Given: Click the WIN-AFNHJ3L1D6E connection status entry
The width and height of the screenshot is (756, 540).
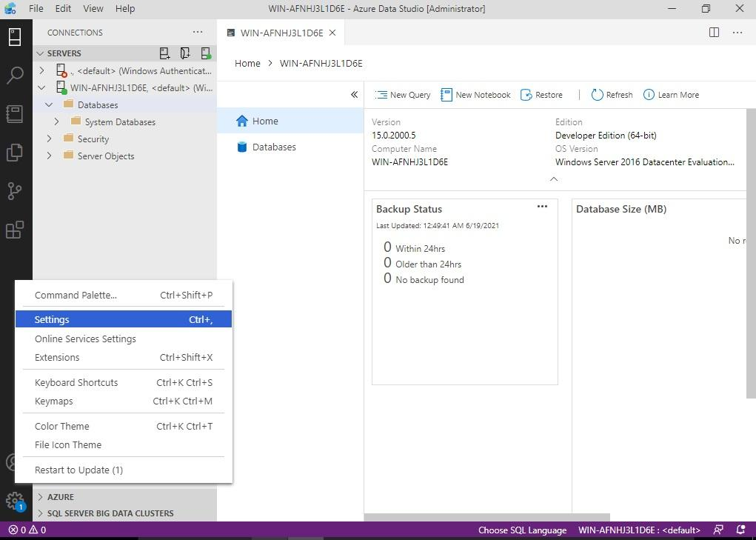Looking at the screenshot, I should pos(639,530).
